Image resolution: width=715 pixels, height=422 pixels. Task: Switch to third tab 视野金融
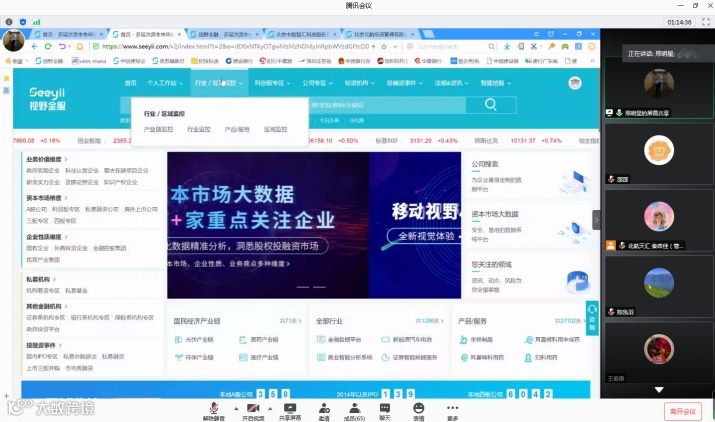224,34
